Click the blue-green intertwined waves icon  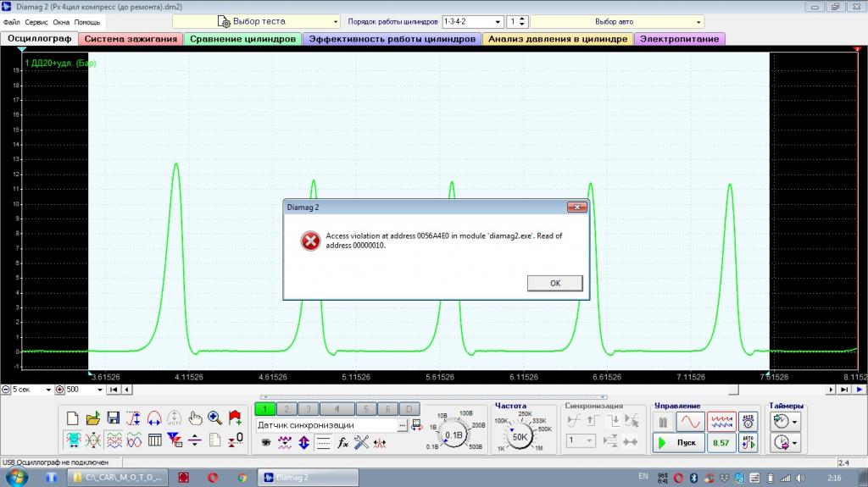point(133,440)
